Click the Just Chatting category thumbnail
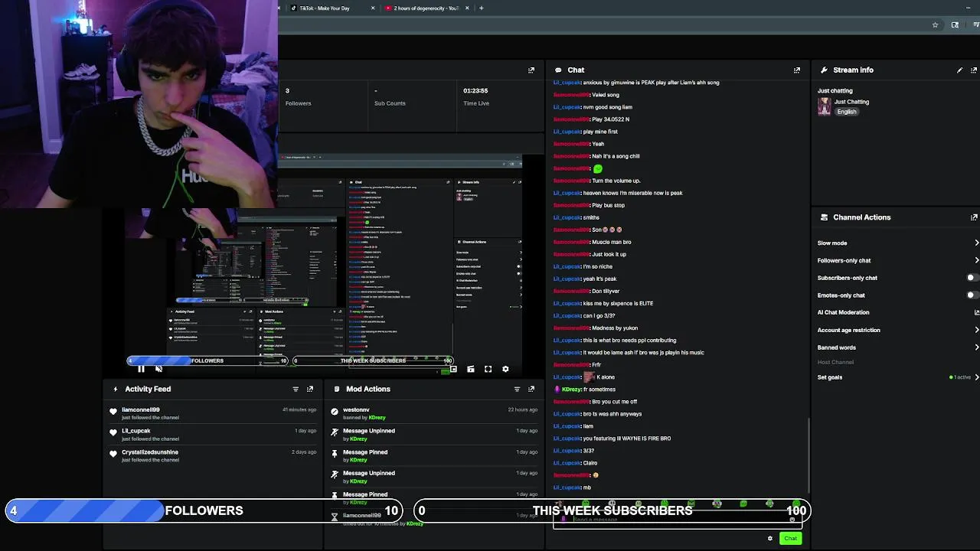This screenshot has width=980, height=551. click(824, 106)
